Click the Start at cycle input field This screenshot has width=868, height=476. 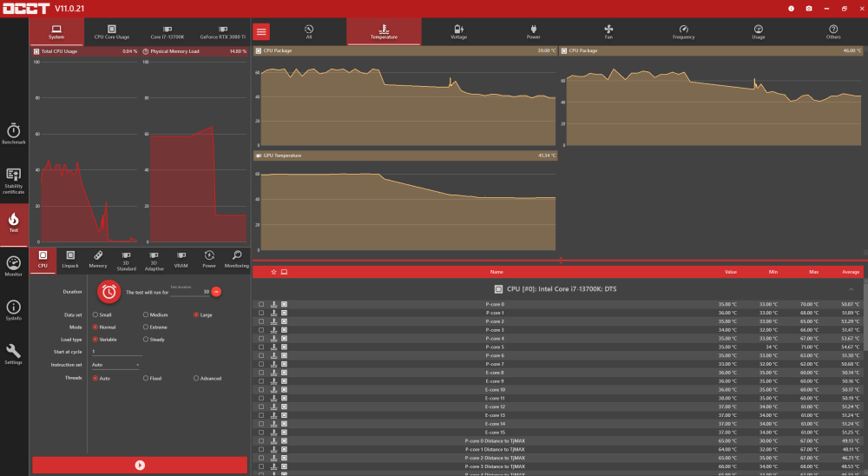pyautogui.click(x=116, y=352)
